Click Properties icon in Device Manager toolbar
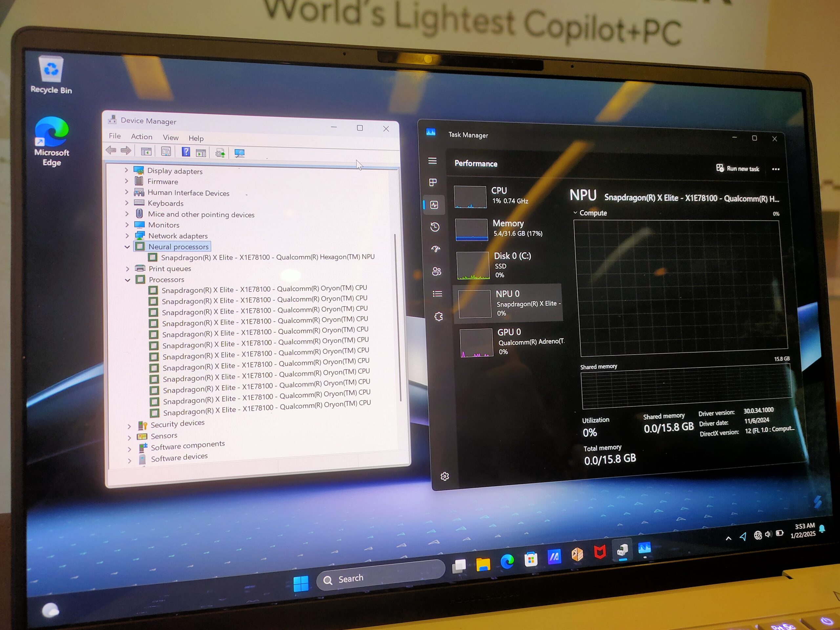The width and height of the screenshot is (840, 630). [166, 152]
